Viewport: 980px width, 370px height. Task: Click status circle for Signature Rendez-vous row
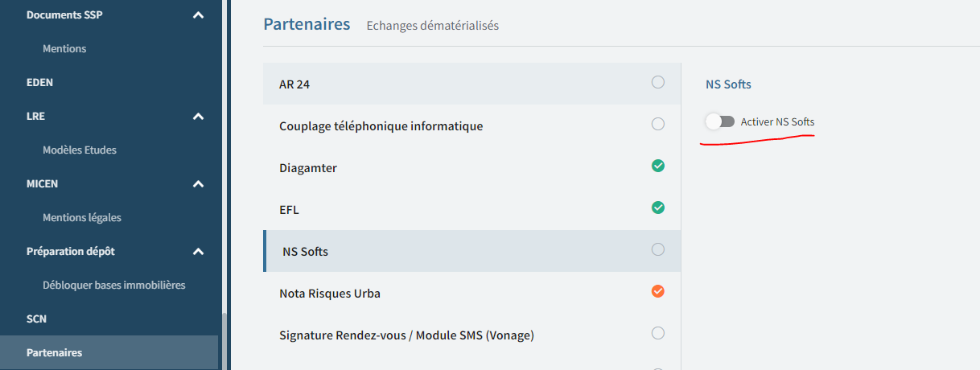pos(658,333)
